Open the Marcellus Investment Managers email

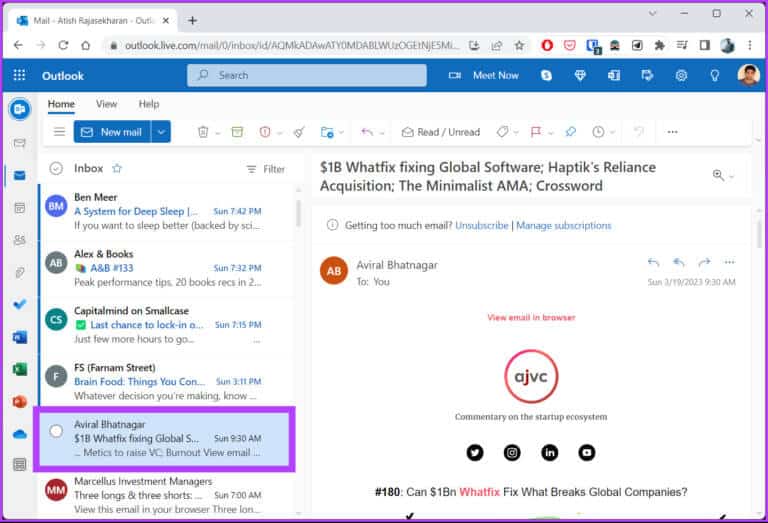coord(167,495)
